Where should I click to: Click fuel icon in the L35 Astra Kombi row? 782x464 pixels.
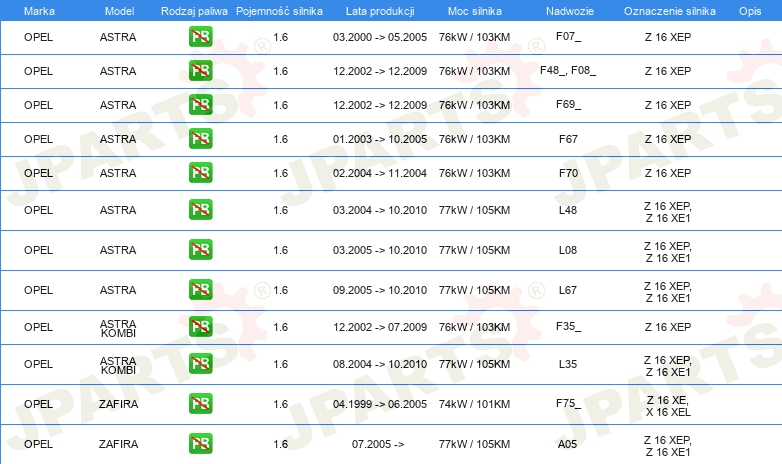point(200,364)
